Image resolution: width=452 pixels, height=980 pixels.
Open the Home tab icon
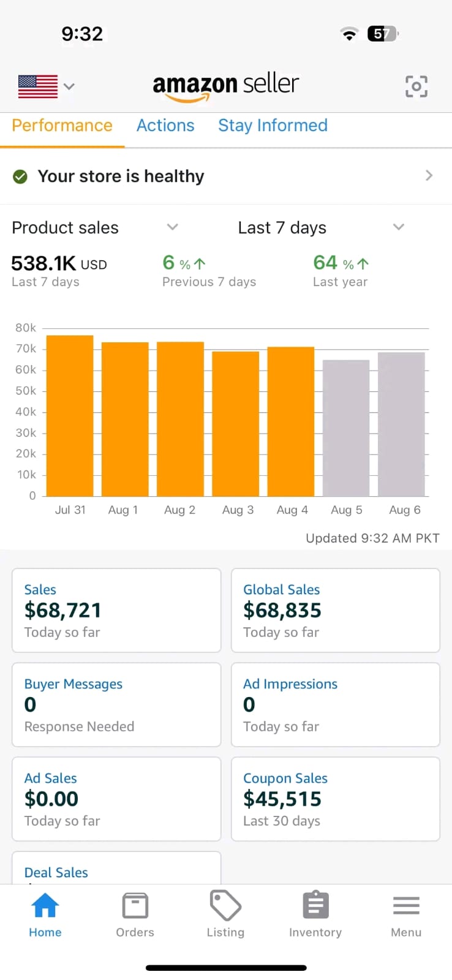[45, 906]
